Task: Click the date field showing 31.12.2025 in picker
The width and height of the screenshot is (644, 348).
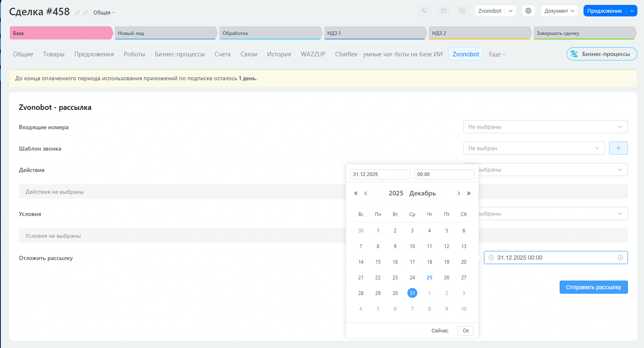Action: point(380,175)
